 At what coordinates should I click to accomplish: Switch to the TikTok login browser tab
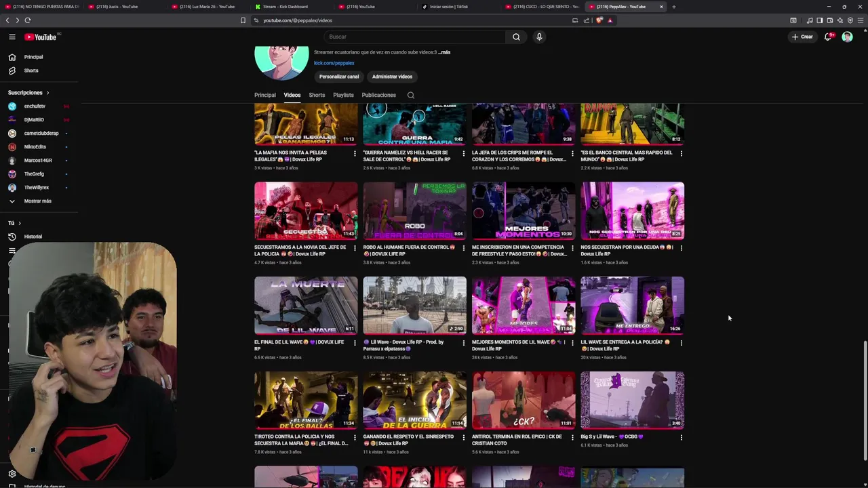tap(458, 7)
